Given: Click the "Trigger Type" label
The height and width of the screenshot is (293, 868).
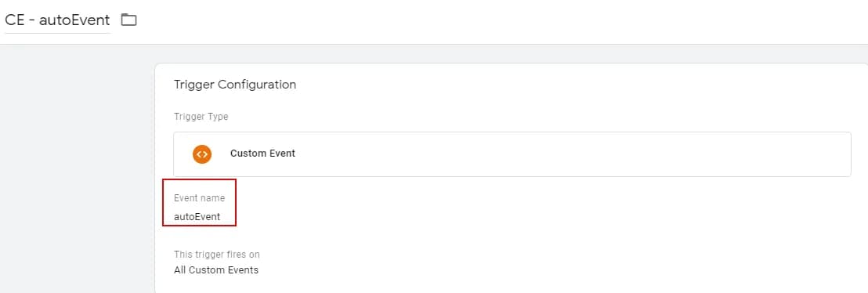Looking at the screenshot, I should point(201,117).
